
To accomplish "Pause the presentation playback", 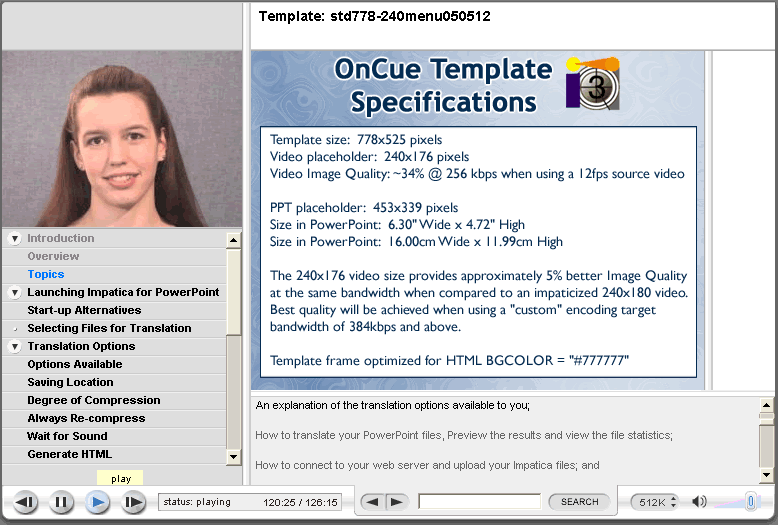I will tap(61, 502).
